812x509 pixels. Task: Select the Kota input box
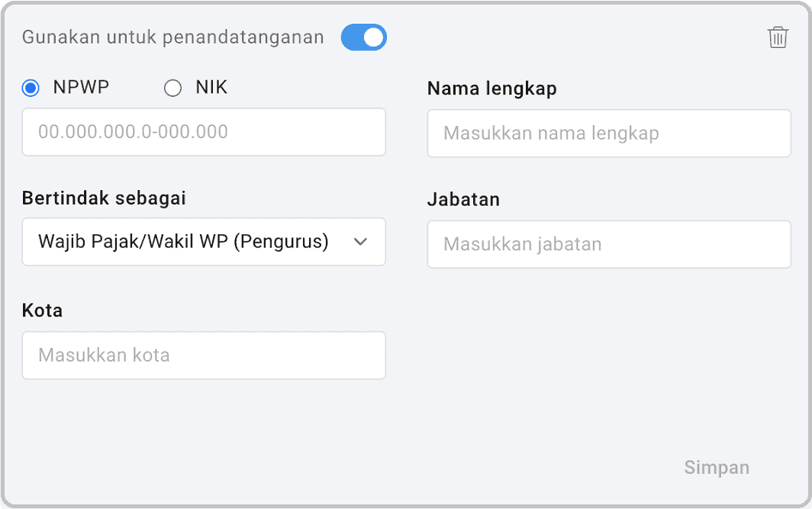click(x=204, y=355)
